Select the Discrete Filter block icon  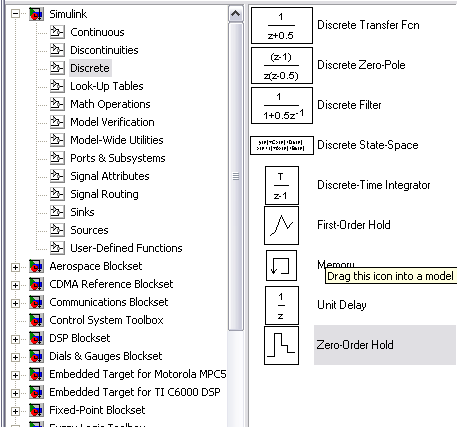[x=282, y=106]
